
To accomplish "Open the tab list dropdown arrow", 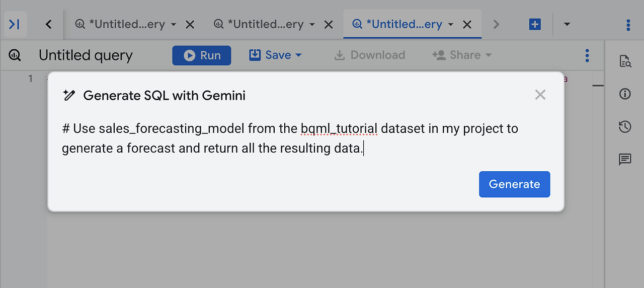I will click(x=567, y=24).
